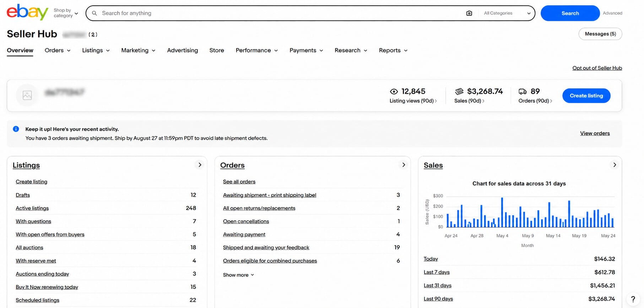Expand Show more in Orders card
Screen dimensions: 644x308
point(239,275)
